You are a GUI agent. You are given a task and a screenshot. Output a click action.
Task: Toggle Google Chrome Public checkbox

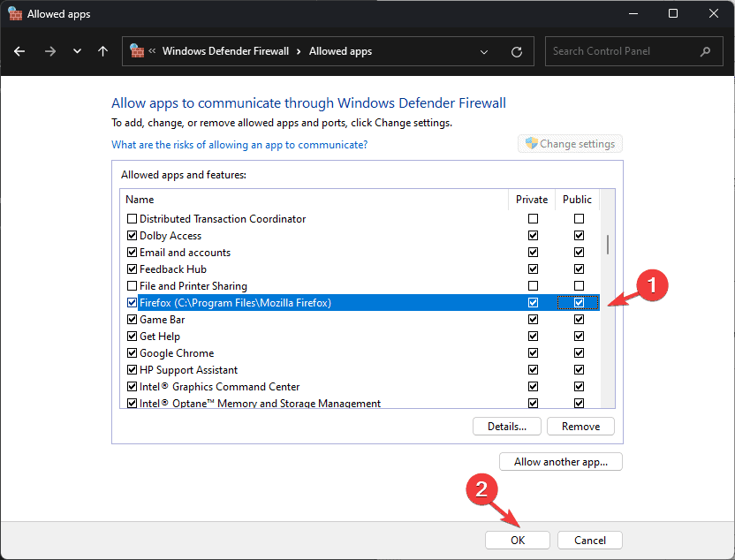(x=579, y=352)
